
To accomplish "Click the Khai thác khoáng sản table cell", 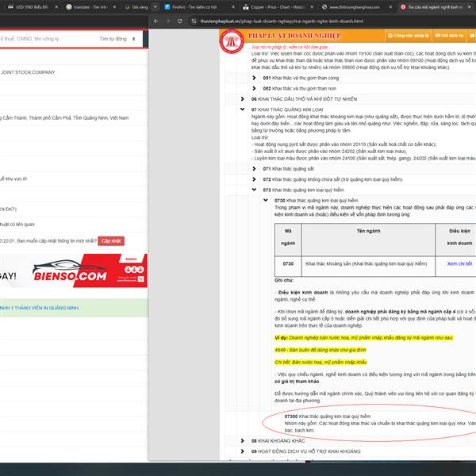I will coord(368,267).
